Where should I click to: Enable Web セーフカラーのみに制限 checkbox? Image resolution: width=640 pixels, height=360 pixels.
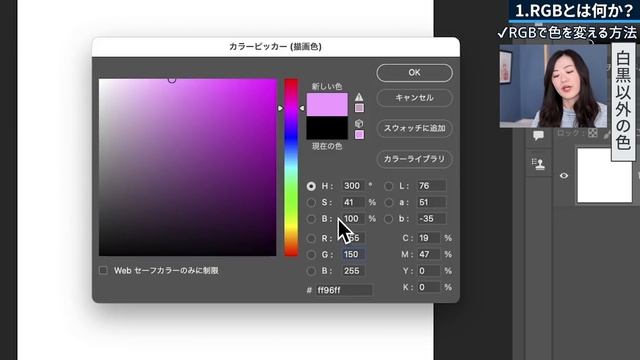(x=103, y=270)
